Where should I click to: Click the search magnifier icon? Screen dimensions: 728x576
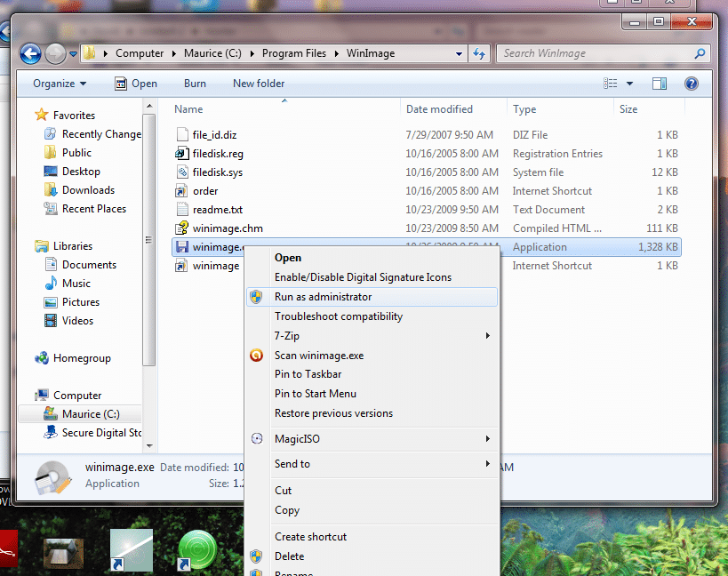coord(700,54)
